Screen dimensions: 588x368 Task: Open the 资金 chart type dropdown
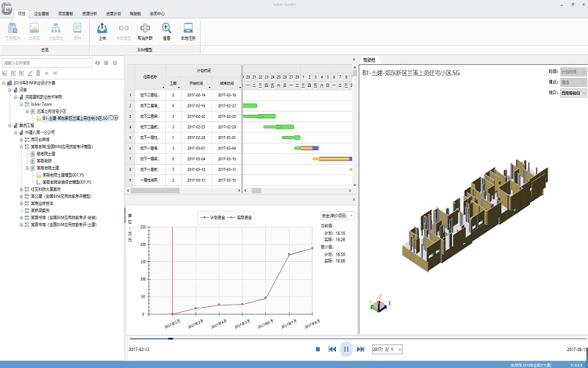tap(337, 216)
